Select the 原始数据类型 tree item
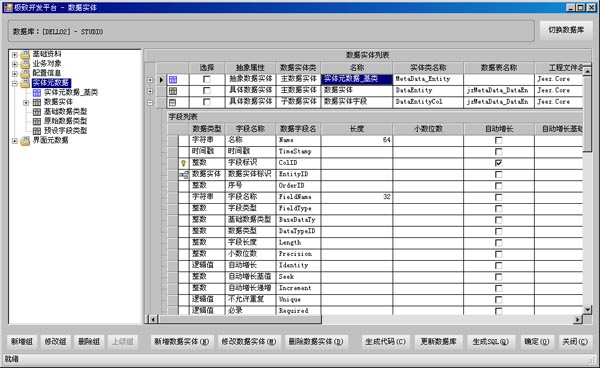 (x=65, y=121)
